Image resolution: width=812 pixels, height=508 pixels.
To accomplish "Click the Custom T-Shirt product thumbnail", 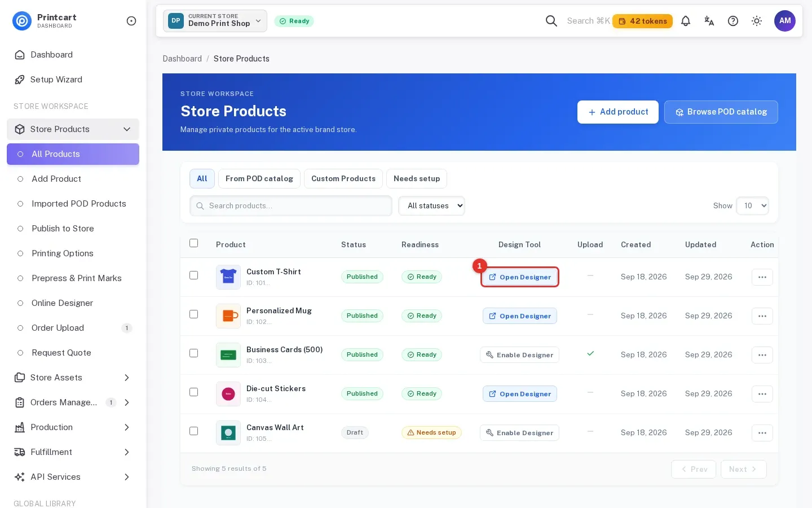I will click(228, 277).
